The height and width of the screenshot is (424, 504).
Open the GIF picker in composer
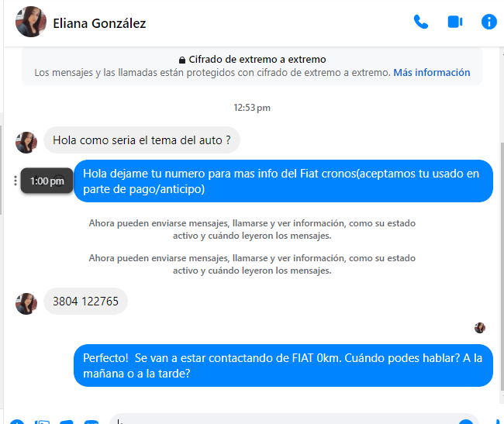[x=91, y=422]
